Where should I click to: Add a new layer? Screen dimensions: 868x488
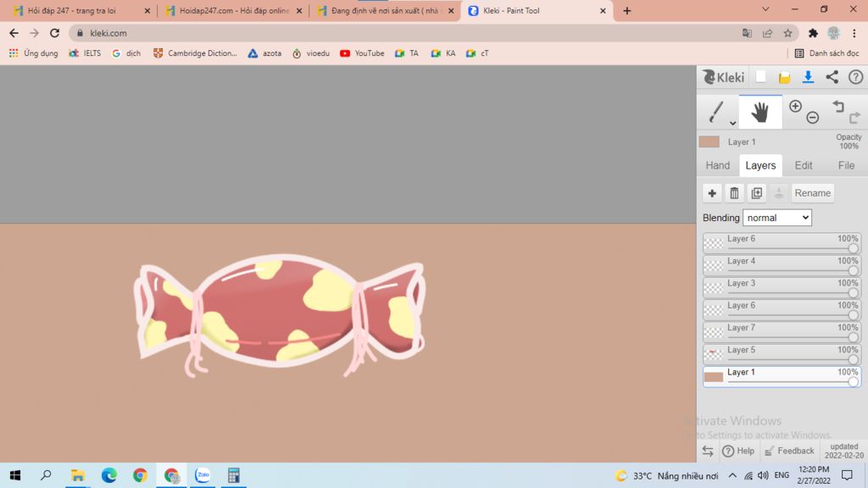(712, 193)
